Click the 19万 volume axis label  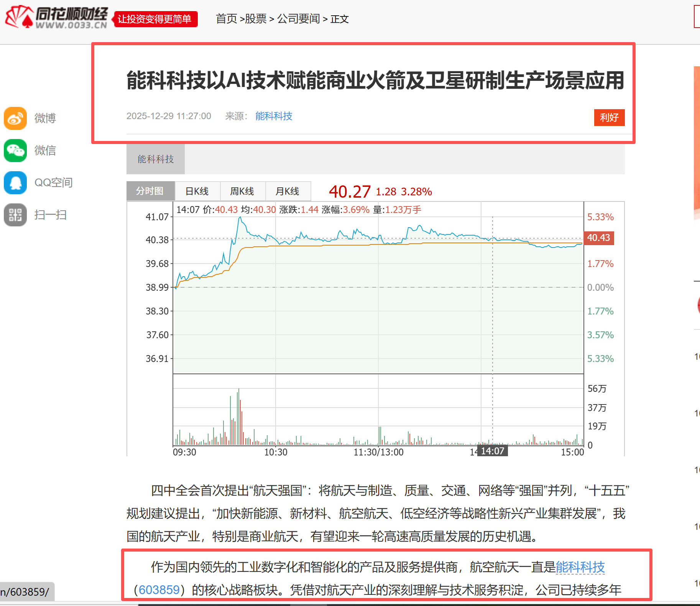[597, 426]
